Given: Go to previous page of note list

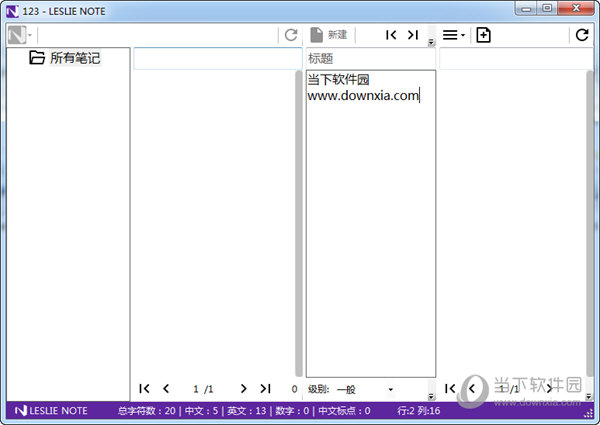Looking at the screenshot, I should [x=166, y=389].
